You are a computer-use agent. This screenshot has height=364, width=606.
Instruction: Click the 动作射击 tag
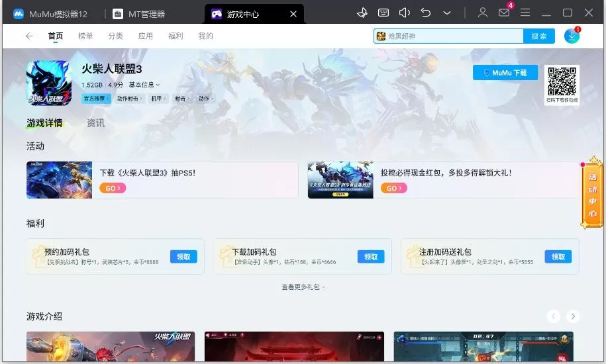click(130, 99)
